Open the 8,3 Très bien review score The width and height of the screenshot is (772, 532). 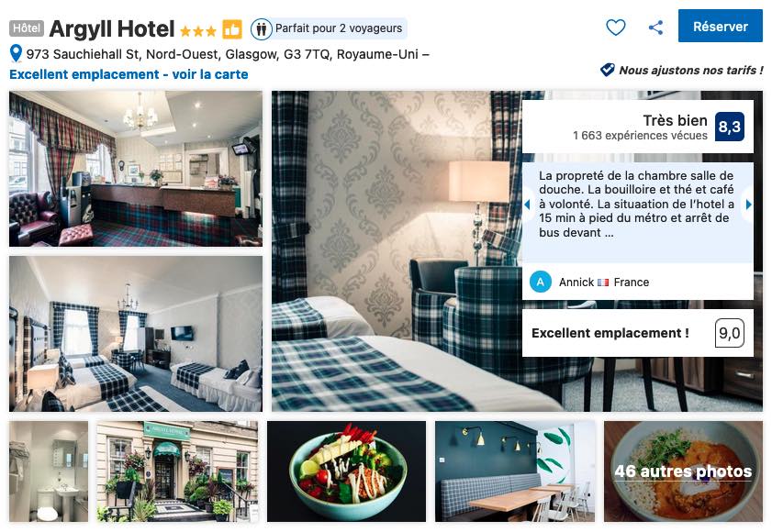tap(729, 127)
